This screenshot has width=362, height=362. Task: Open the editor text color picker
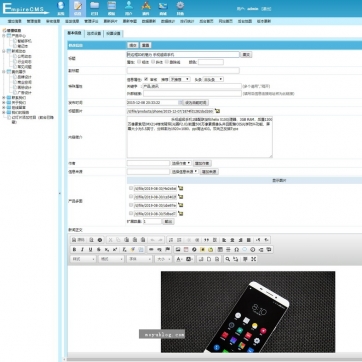tap(179, 259)
